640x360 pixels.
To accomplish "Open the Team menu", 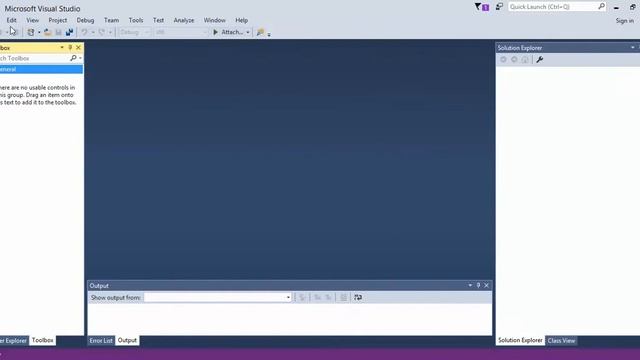I will coord(111,20).
